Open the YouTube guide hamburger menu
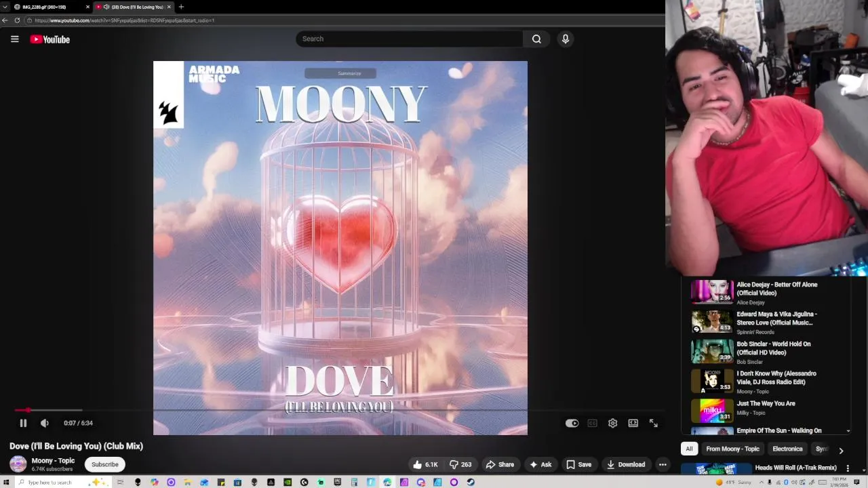 click(x=14, y=39)
